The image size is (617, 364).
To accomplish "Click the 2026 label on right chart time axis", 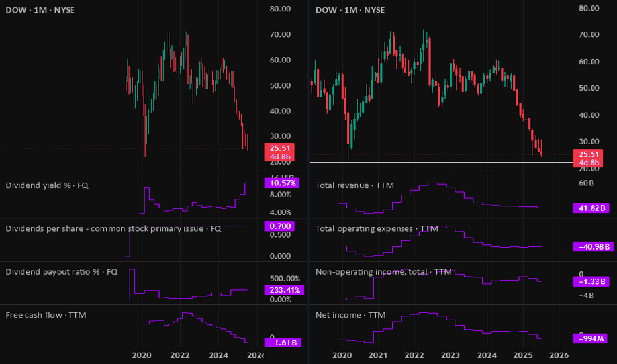I will (559, 355).
